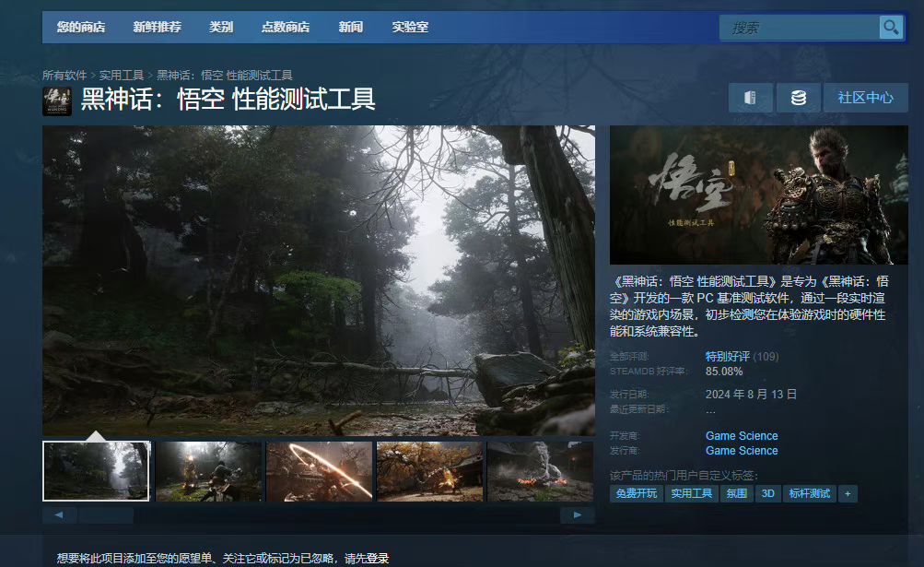Image resolution: width=924 pixels, height=567 pixels.
Task: Open the 您的商店 menu
Action: (x=81, y=27)
